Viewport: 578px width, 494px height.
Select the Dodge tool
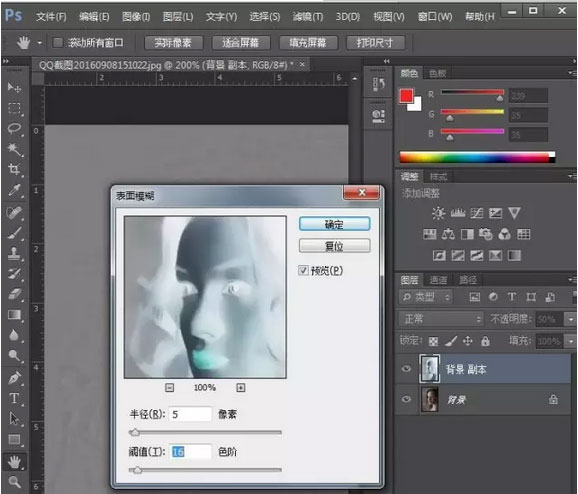point(14,355)
